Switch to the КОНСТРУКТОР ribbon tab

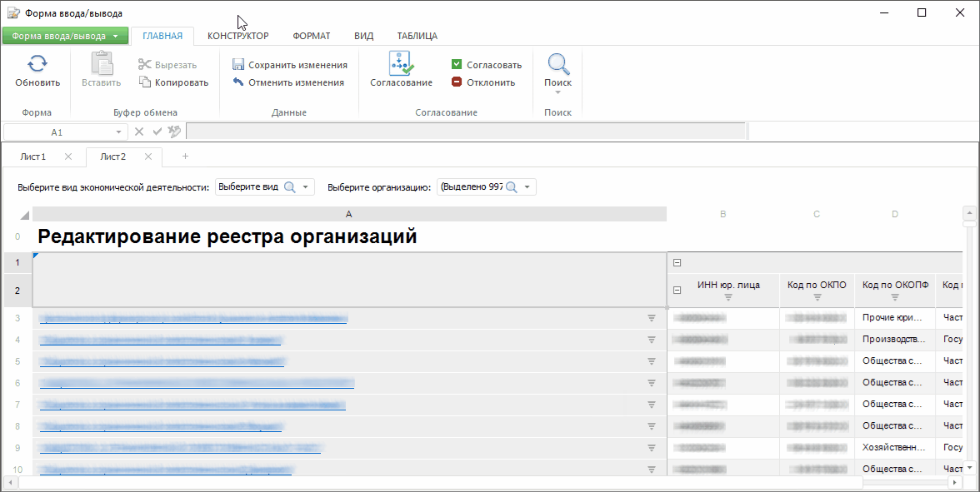click(x=237, y=36)
